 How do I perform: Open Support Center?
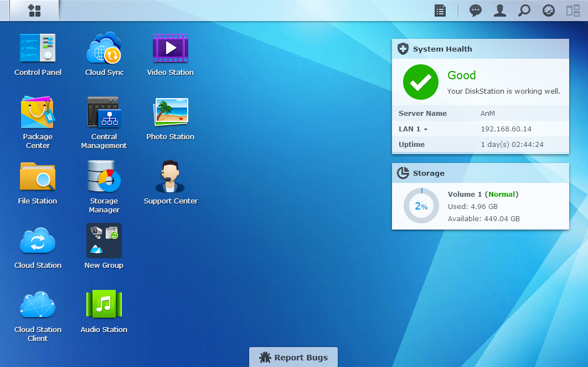(x=171, y=177)
